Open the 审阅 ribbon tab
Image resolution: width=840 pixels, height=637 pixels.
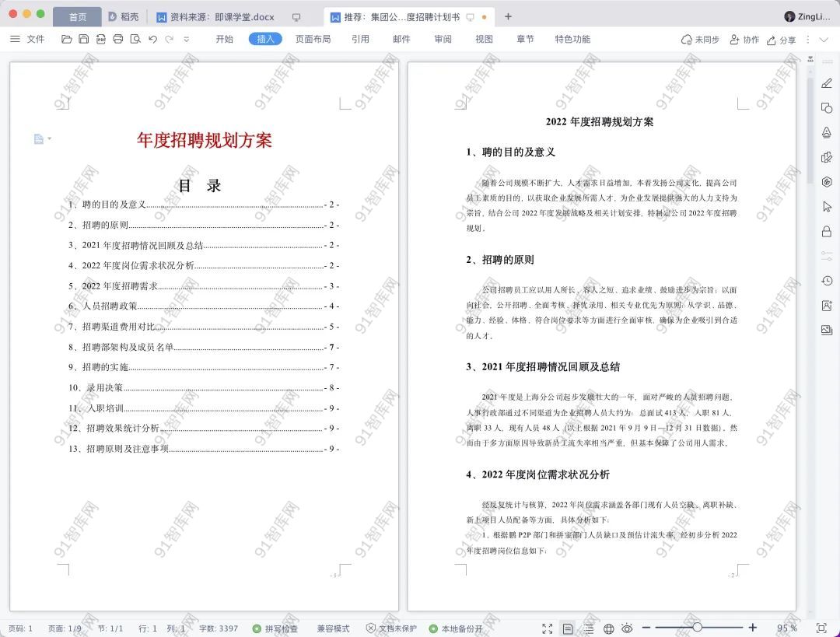tap(443, 39)
